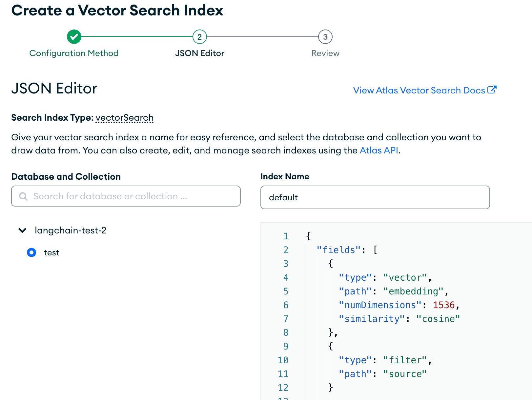Click the cosine similarity value in JSON

pyautogui.click(x=439, y=318)
